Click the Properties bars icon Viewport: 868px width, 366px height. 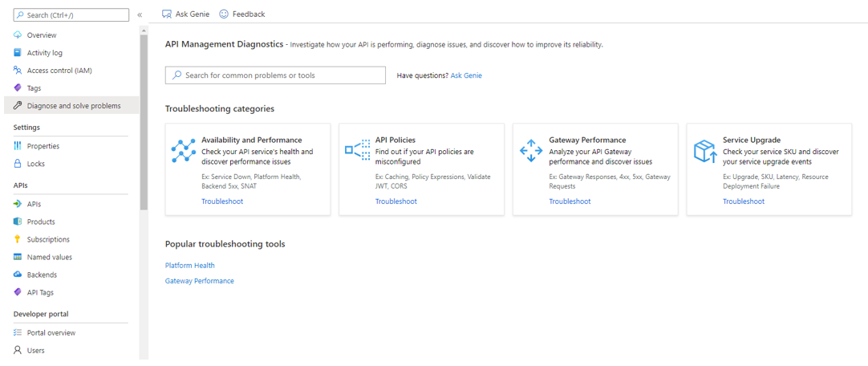point(18,146)
